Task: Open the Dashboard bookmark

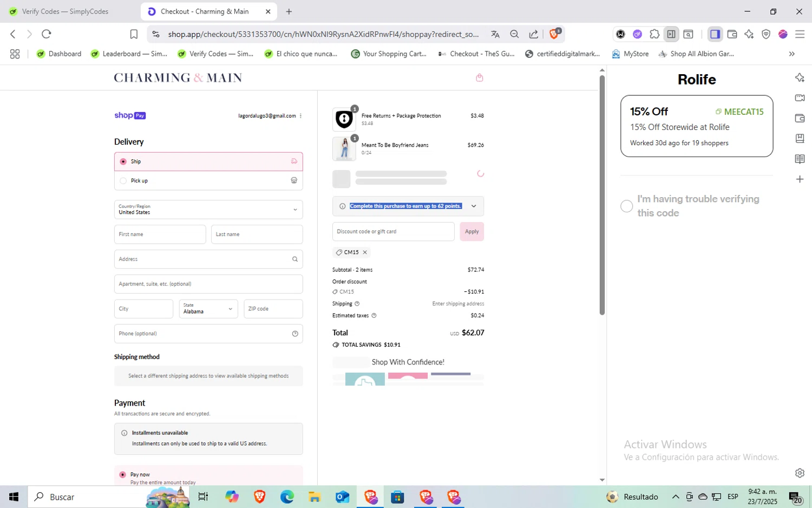Action: (59, 54)
